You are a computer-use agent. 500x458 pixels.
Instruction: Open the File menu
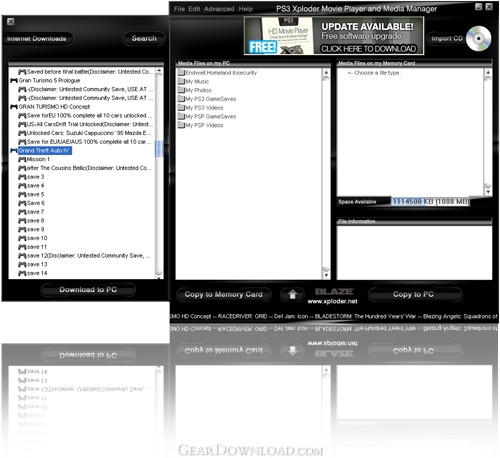coord(179,9)
